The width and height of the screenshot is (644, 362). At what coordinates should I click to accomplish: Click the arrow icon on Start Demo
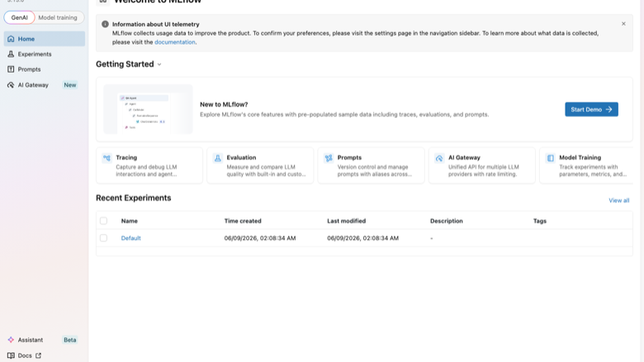tap(609, 110)
